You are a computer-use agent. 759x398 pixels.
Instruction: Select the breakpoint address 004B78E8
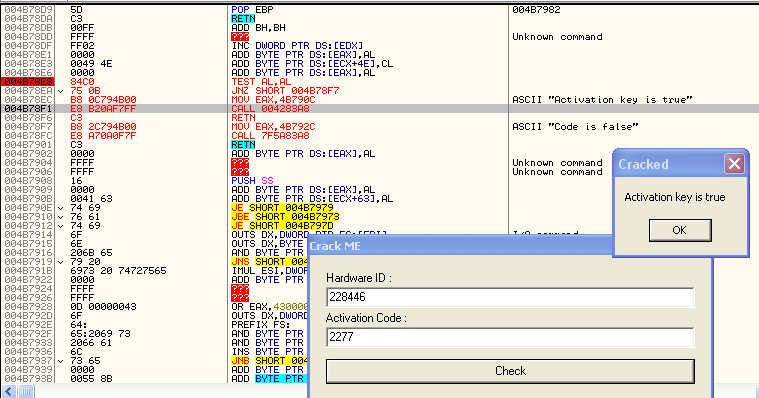[28, 82]
